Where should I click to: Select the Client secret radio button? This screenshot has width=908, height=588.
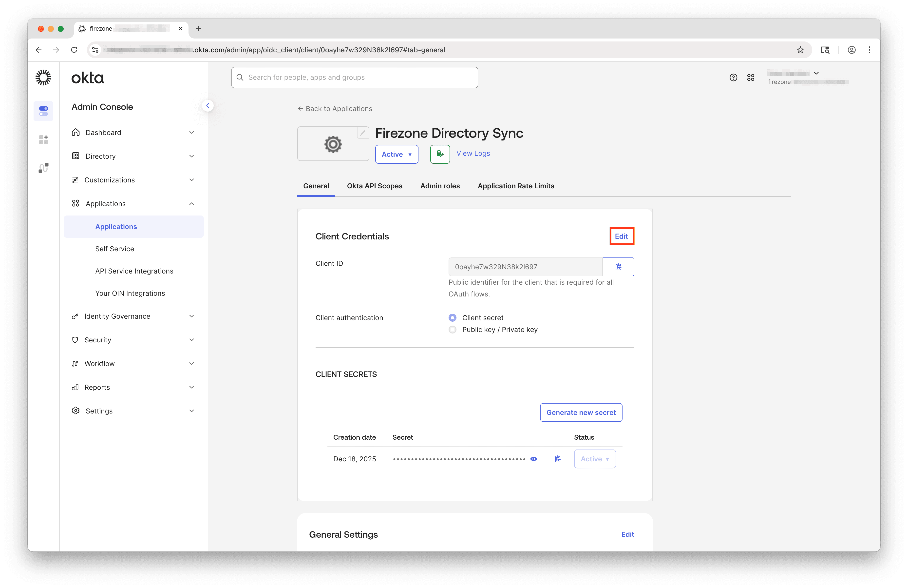[x=453, y=317]
